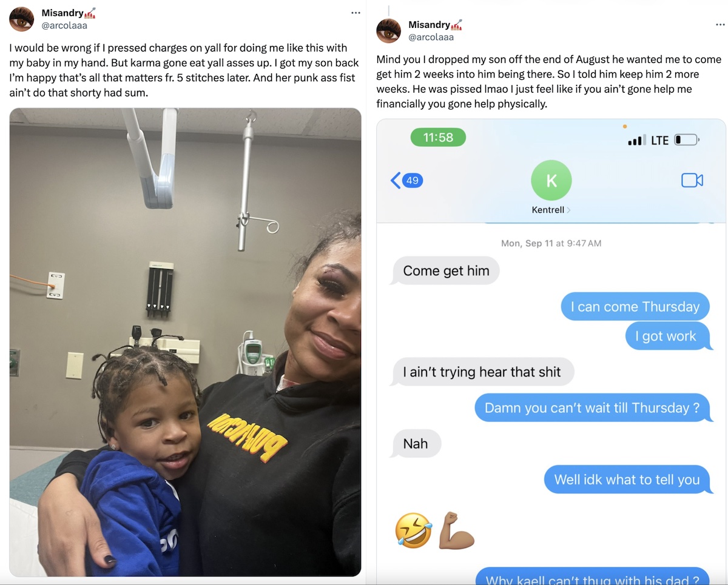Tap the back arrow with 49 badge
Image resolution: width=728 pixels, height=585 pixels.
coord(406,180)
